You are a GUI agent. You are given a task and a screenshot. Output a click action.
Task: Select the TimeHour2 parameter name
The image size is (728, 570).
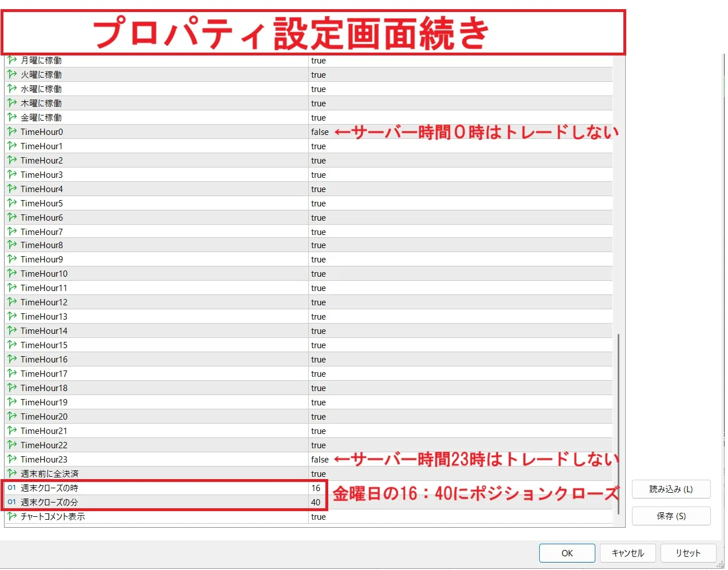click(42, 161)
